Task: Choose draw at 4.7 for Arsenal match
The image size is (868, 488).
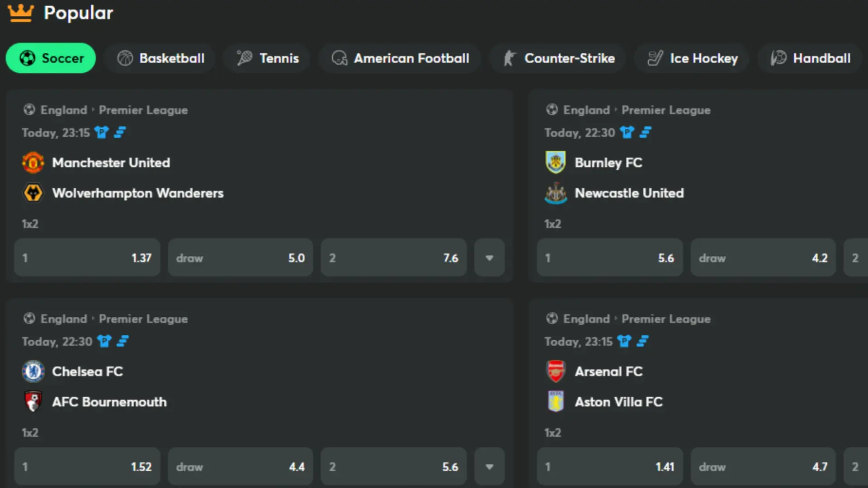Action: click(763, 466)
